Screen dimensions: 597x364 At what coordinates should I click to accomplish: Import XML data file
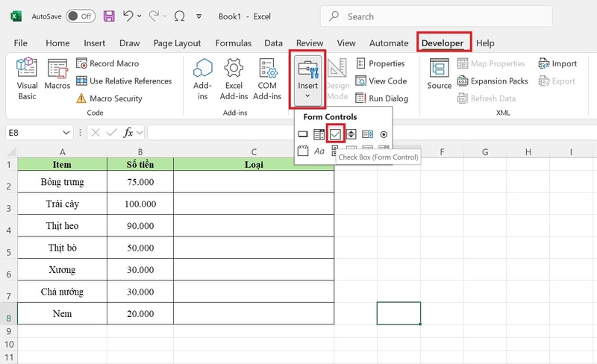557,63
